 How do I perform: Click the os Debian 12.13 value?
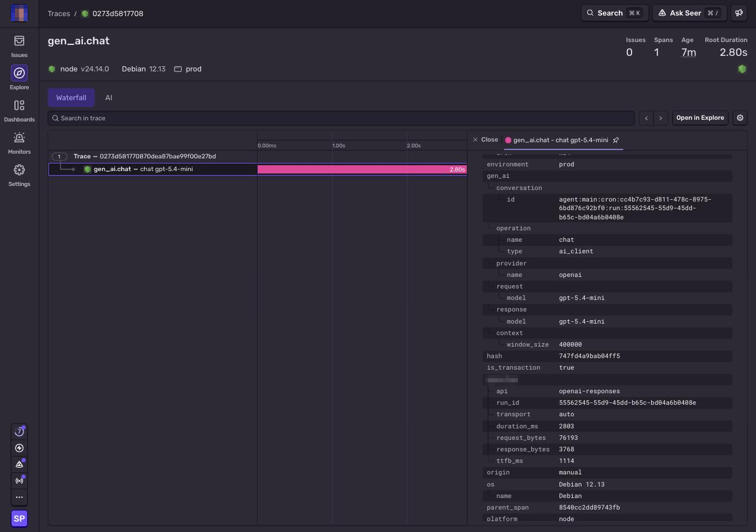(x=582, y=484)
